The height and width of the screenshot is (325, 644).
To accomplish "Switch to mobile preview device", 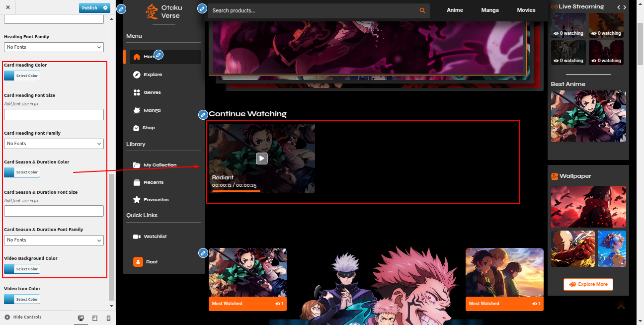I will (108, 318).
